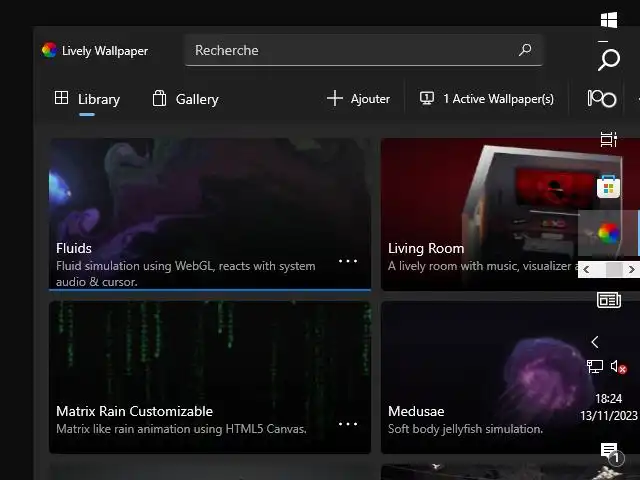Open Microsoft Store from taskbar
Viewport: 640px width, 480px height.
(609, 187)
